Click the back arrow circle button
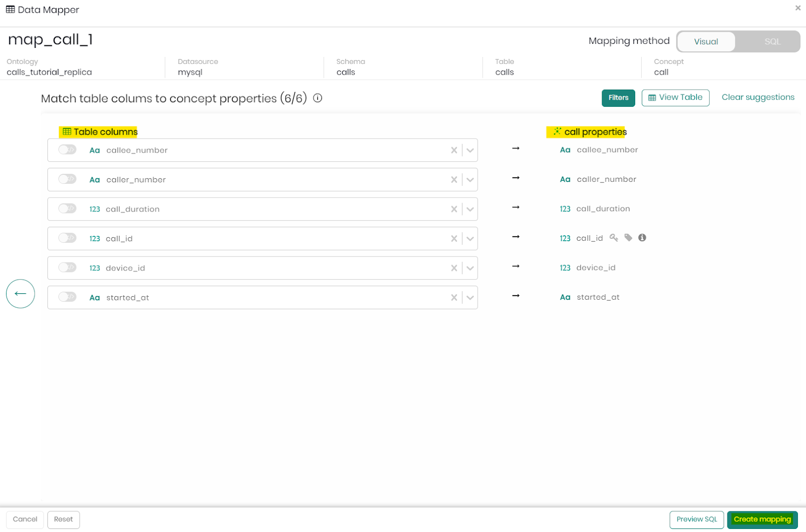The height and width of the screenshot is (532, 806). (x=20, y=294)
